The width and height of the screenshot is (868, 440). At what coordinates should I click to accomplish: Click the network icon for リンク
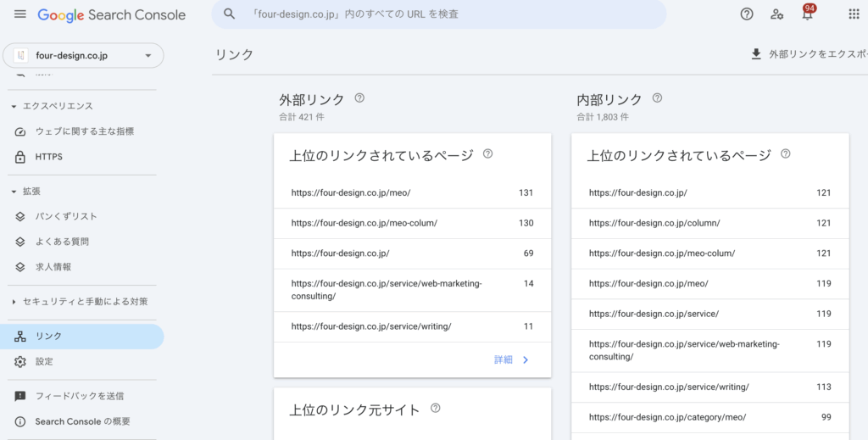pyautogui.click(x=20, y=336)
